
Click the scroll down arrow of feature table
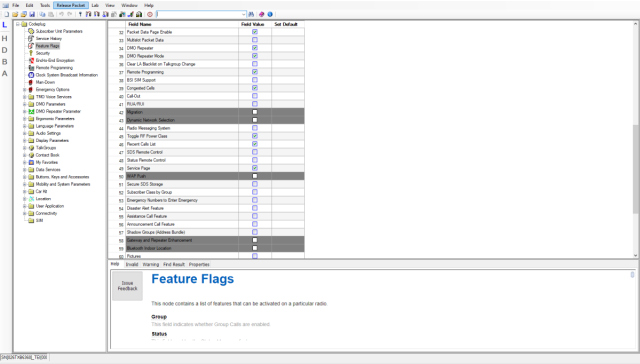pyautogui.click(x=636, y=255)
